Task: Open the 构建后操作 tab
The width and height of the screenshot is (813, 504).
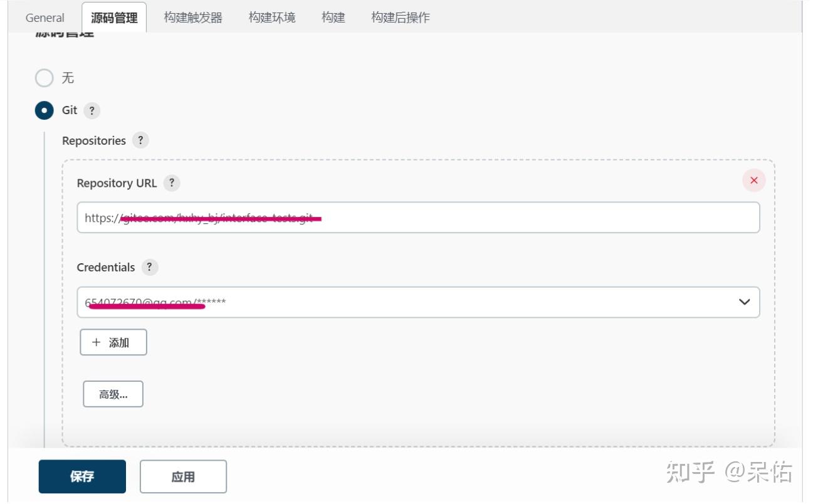Action: point(400,18)
